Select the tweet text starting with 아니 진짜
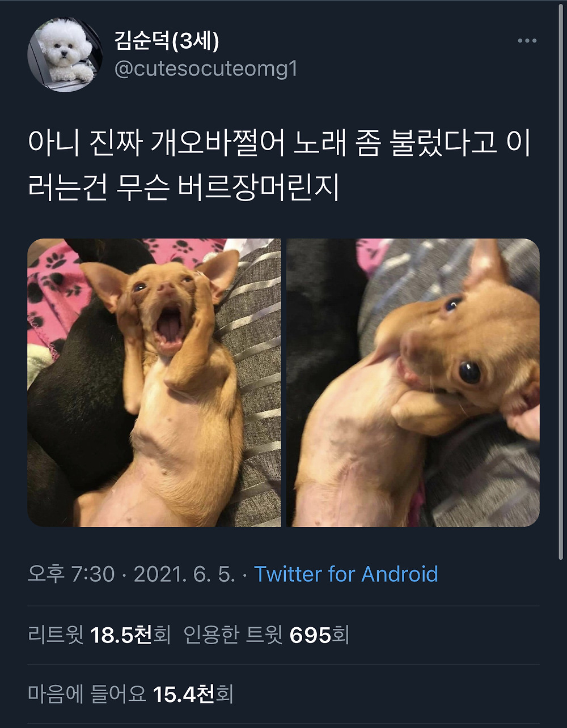The height and width of the screenshot is (728, 567). pos(280,166)
